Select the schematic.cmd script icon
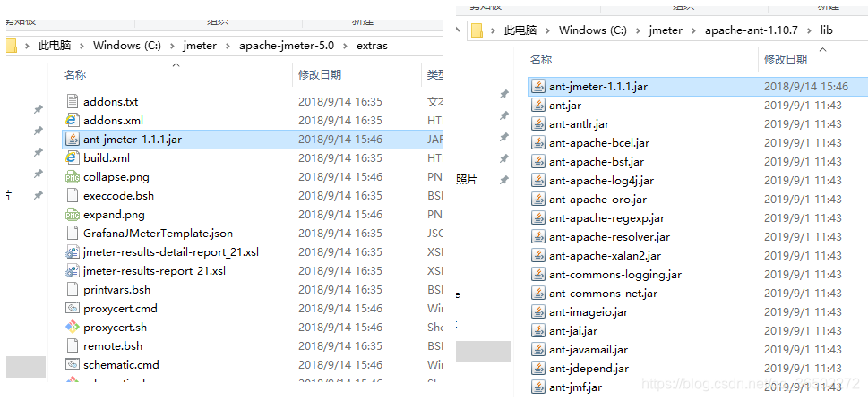 (x=72, y=365)
